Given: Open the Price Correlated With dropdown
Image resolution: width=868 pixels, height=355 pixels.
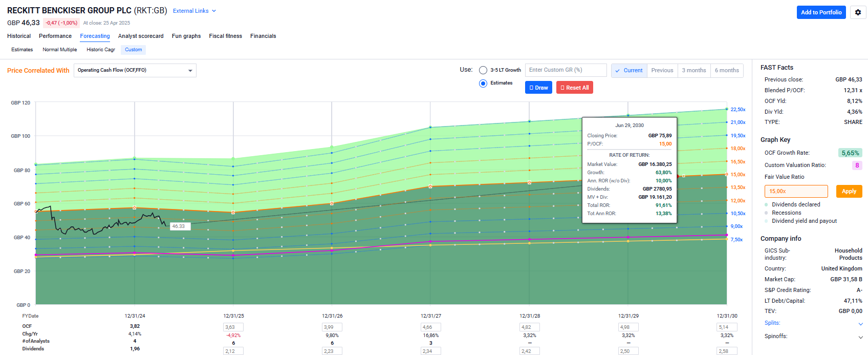Looking at the screenshot, I should coord(135,70).
